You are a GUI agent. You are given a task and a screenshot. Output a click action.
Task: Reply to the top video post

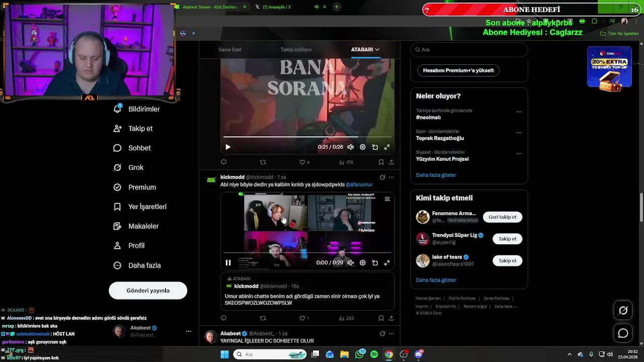click(x=224, y=162)
